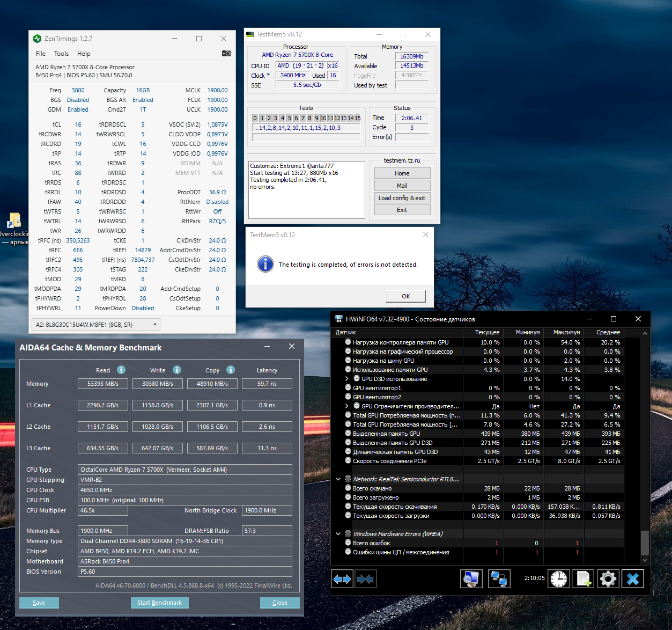Image resolution: width=672 pixels, height=630 pixels.
Task: Click the CPU Clock 4650.0 MHz field
Action: click(x=185, y=490)
